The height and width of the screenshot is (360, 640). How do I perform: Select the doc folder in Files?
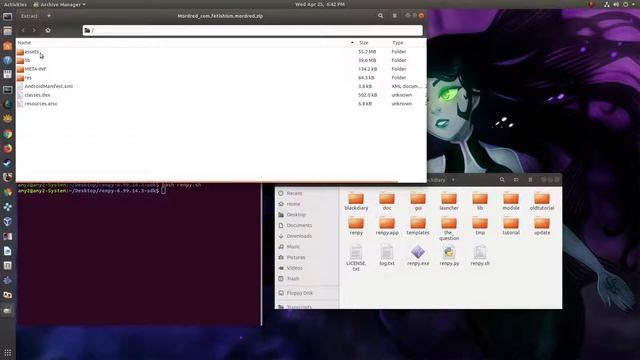pos(387,202)
